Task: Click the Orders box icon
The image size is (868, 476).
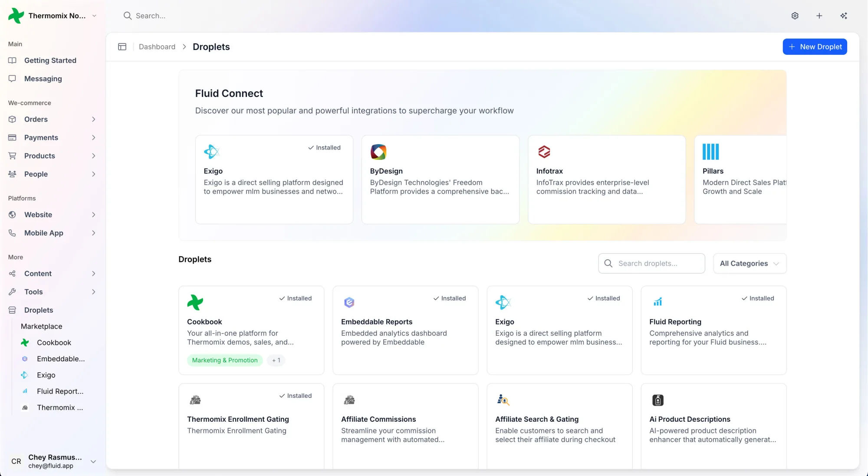Action: [12, 119]
